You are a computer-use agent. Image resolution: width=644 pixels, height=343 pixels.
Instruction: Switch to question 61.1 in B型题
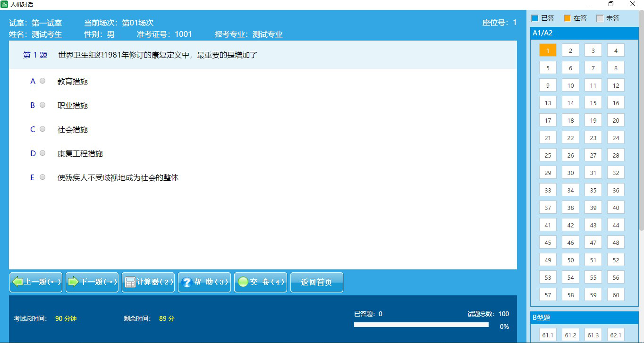tap(547, 335)
